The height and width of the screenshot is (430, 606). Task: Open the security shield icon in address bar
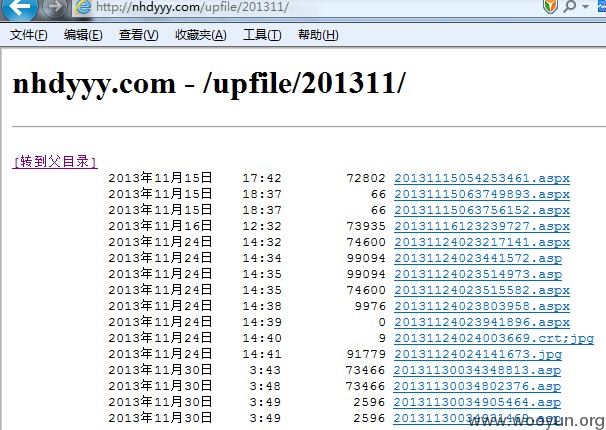point(550,6)
